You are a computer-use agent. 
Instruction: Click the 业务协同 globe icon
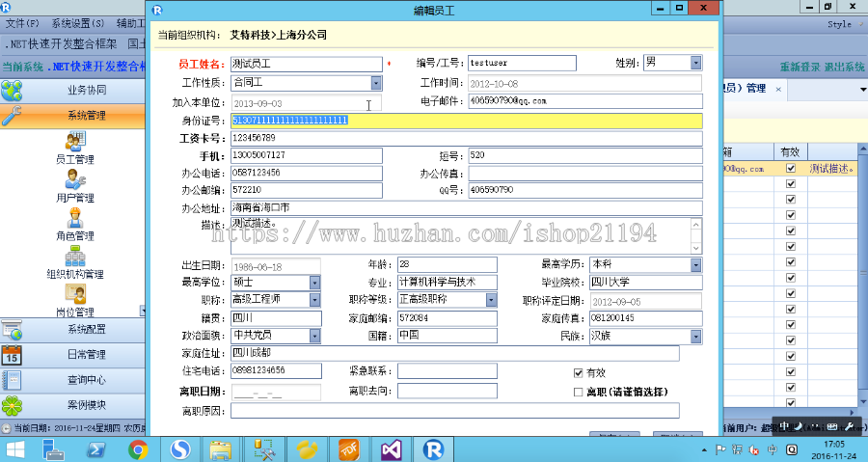(12, 91)
